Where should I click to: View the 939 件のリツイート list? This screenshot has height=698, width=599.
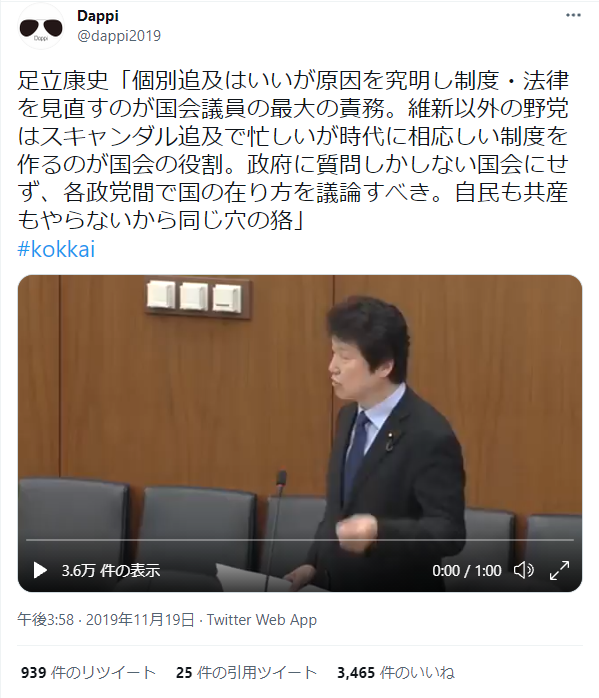click(88, 672)
